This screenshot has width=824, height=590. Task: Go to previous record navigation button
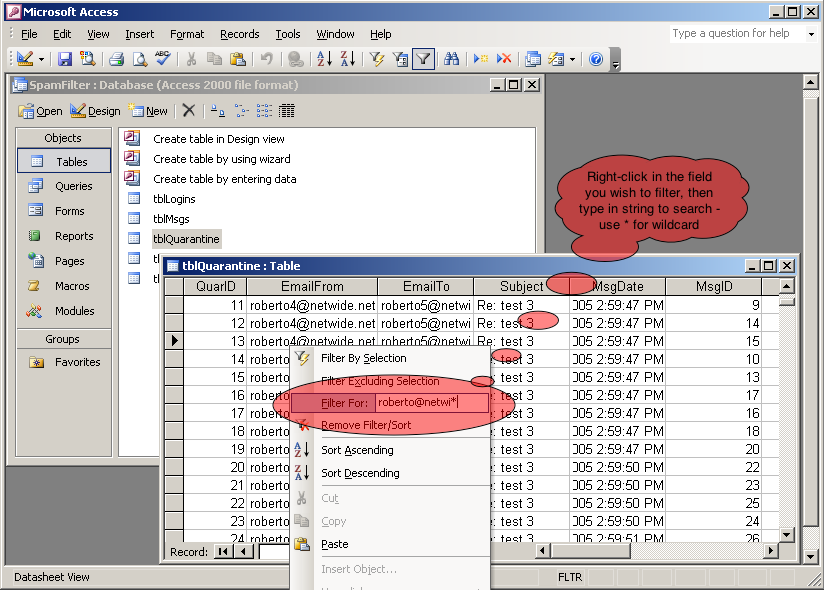point(242,551)
